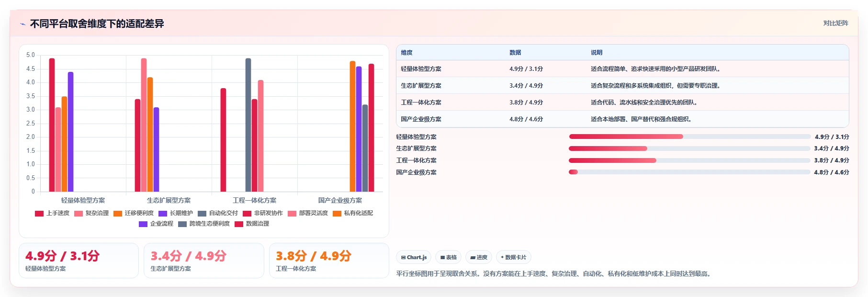Click description 适合流程简单、追求快速采用的小型产品研发团队
The height and width of the screenshot is (297, 868).
[655, 69]
